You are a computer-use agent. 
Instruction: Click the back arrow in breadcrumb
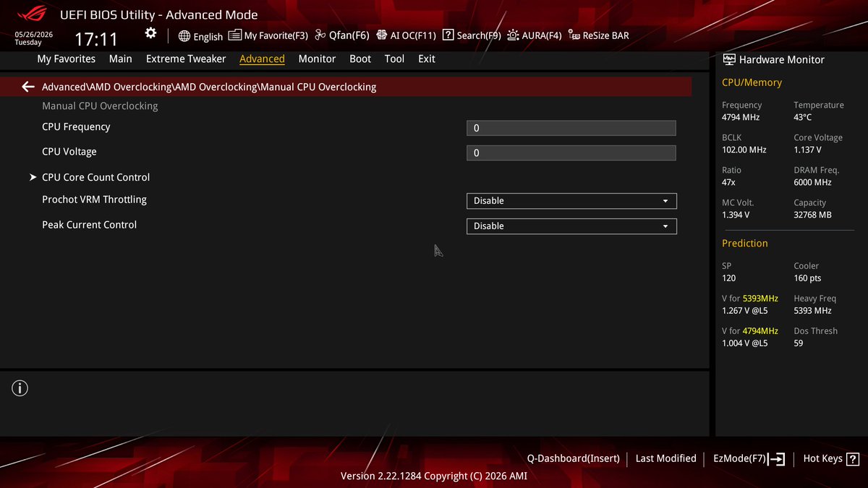coord(28,87)
